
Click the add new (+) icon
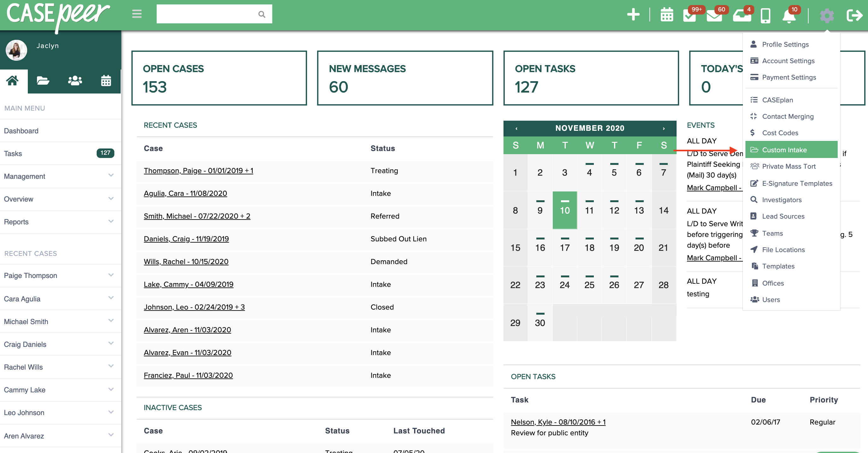point(634,15)
